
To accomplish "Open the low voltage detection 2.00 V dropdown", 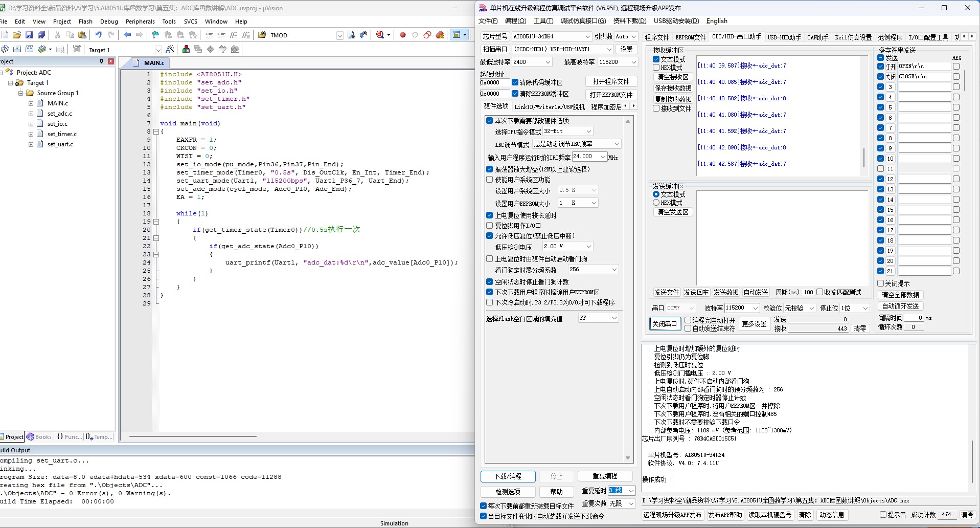I will pos(589,247).
